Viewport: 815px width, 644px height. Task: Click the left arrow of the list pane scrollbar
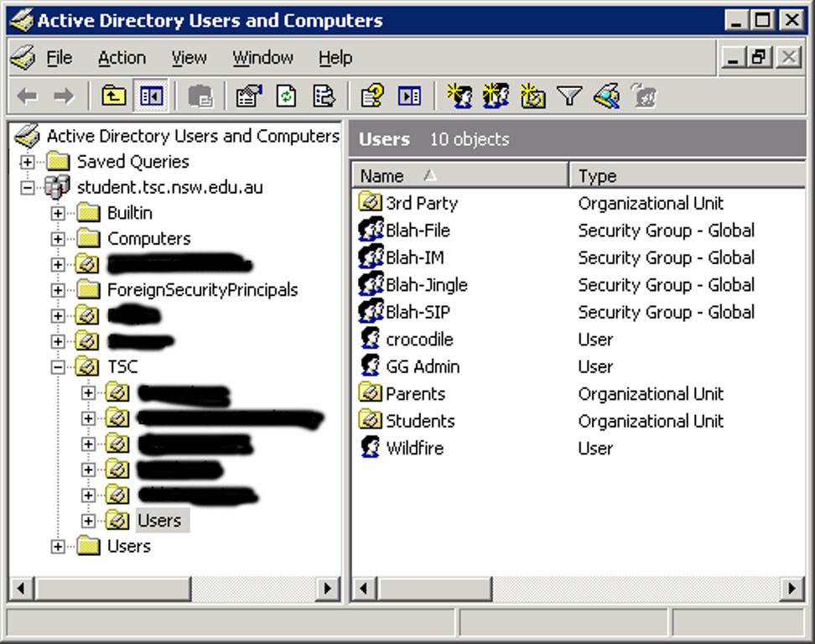(365, 589)
